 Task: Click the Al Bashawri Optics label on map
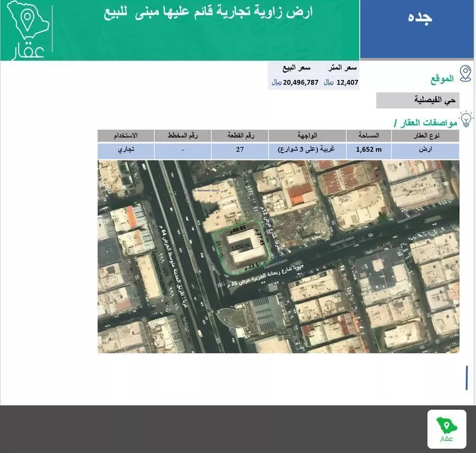tap(206, 190)
